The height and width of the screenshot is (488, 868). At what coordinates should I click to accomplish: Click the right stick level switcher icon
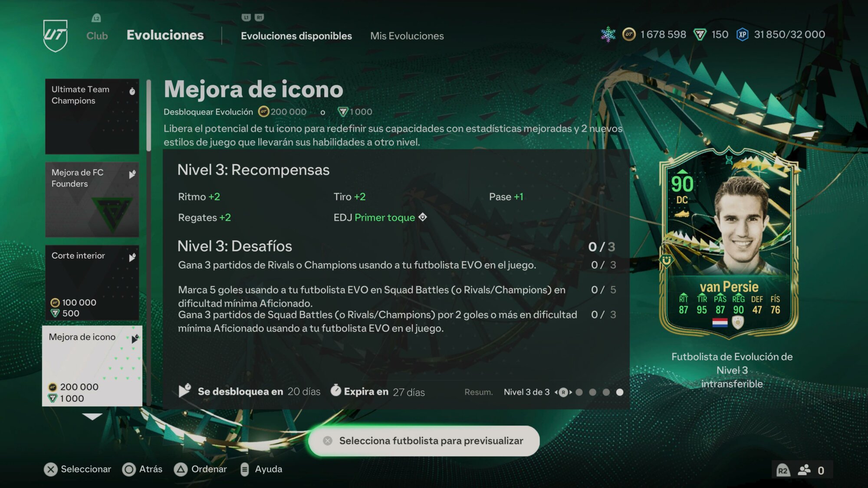[x=563, y=392]
